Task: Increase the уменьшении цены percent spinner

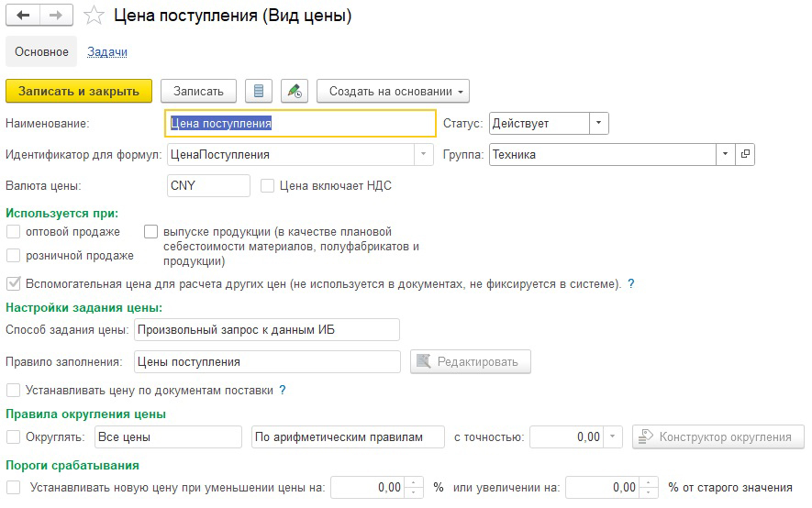Action: click(x=415, y=482)
